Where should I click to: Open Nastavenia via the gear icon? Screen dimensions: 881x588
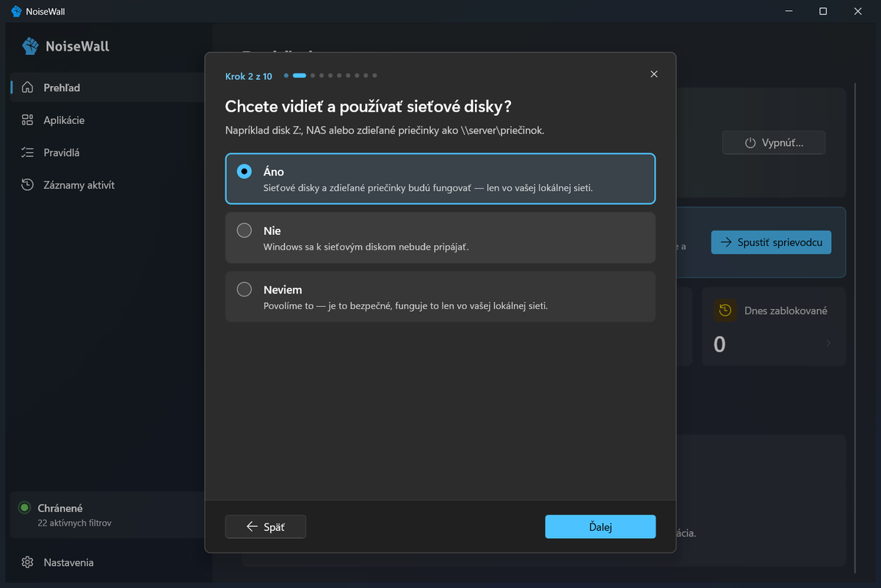pyautogui.click(x=27, y=562)
